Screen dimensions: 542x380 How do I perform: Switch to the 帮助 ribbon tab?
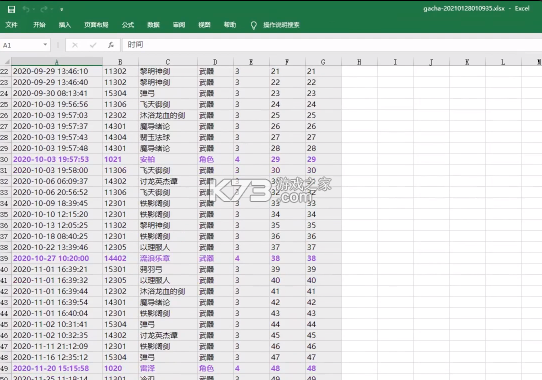coord(230,25)
